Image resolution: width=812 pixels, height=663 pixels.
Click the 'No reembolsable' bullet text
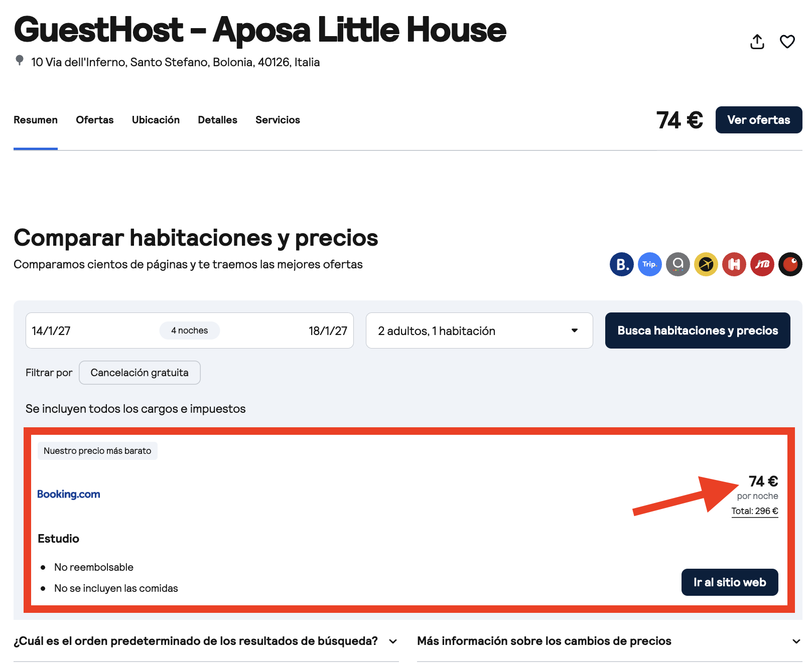coord(94,567)
